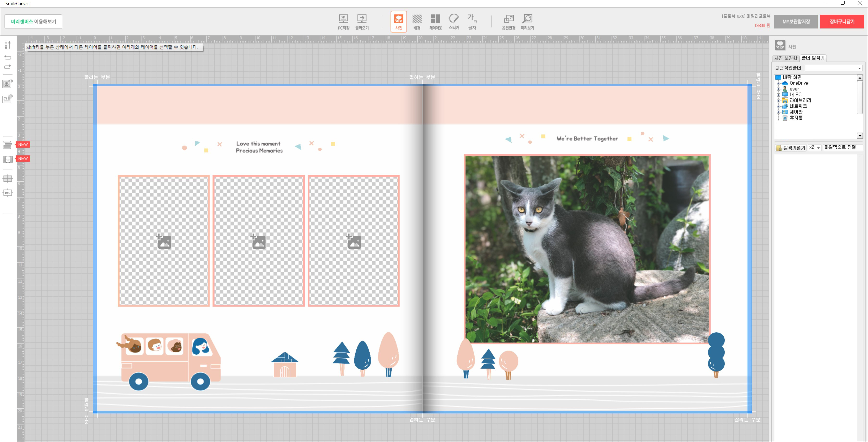868x442 pixels.
Task: Select the 'Precious Memories' text line
Action: [259, 151]
